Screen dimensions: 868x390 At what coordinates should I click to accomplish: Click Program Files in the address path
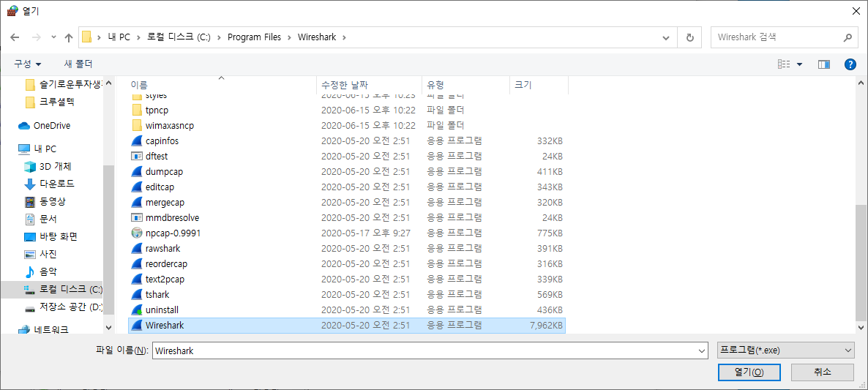pos(255,37)
